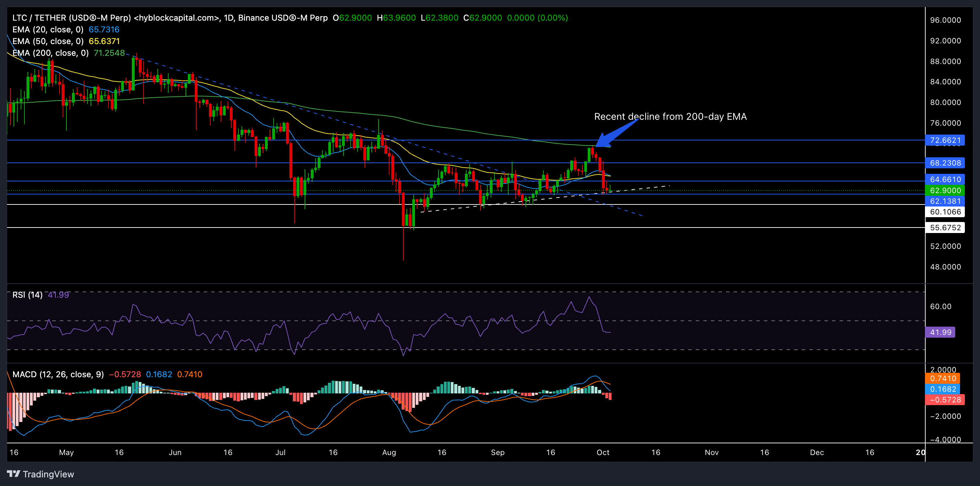
Task: Click the TradingView logo icon
Action: pyautogui.click(x=13, y=474)
